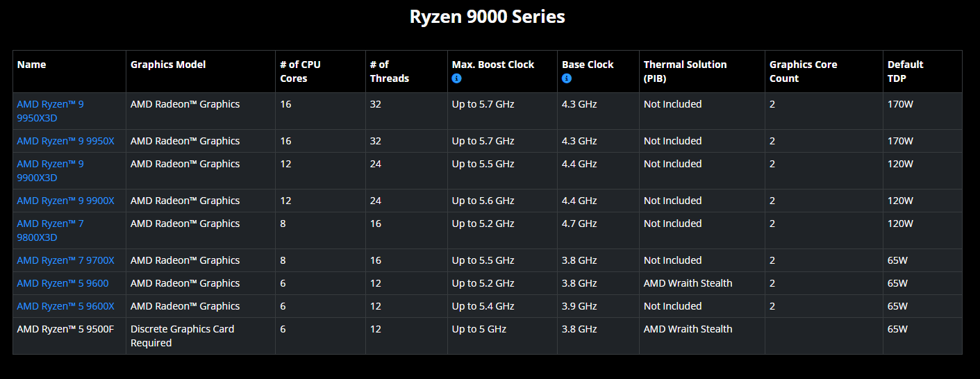980x379 pixels.
Task: Click the Base Clock info icon
Action: pos(566,78)
